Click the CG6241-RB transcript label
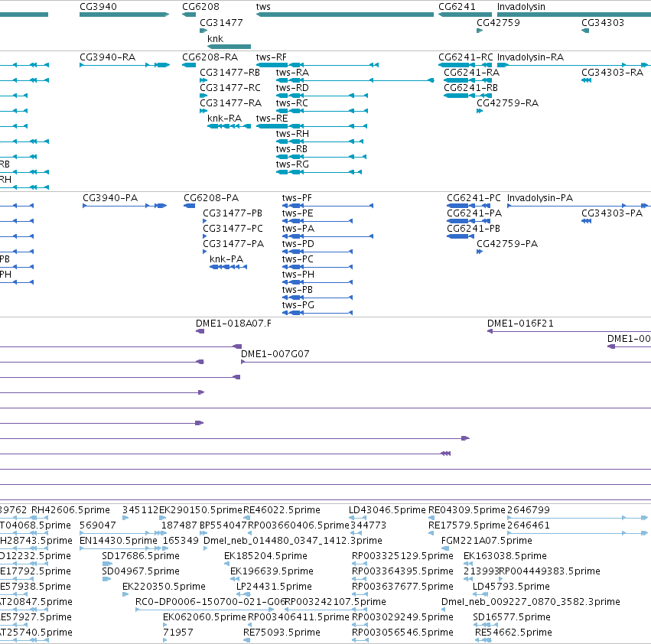 (x=470, y=88)
